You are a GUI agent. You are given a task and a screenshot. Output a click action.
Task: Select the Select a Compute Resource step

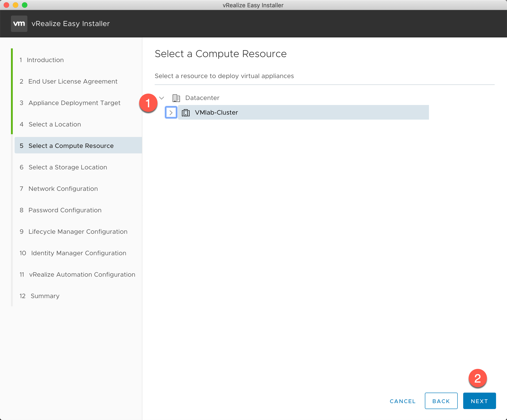coord(78,146)
